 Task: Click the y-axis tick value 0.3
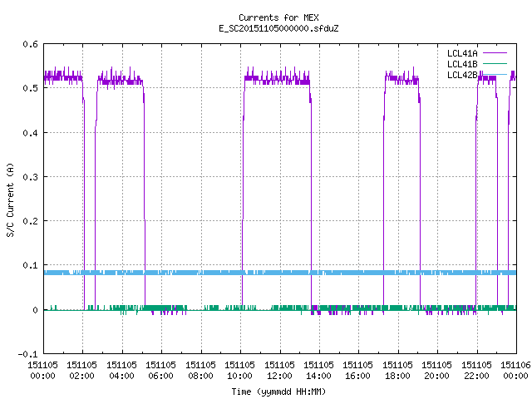30,177
